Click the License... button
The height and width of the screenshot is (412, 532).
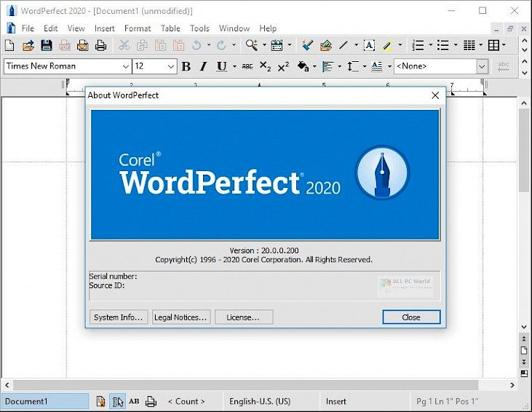coord(244,317)
